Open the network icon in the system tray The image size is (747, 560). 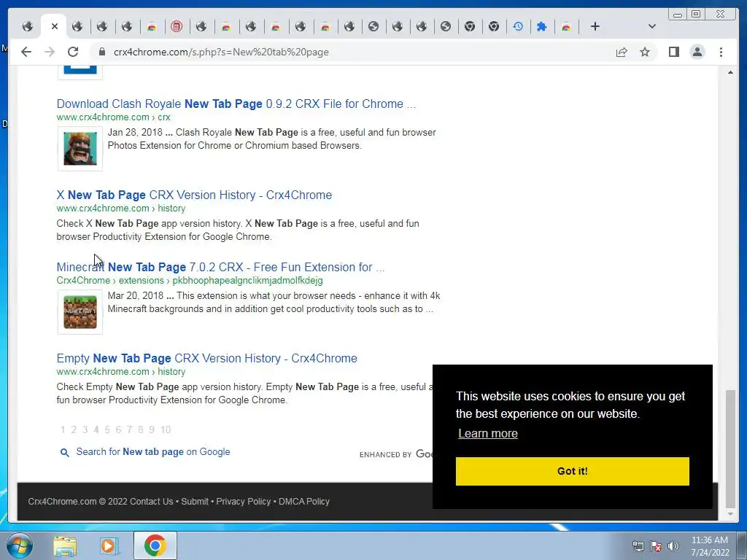[638, 546]
